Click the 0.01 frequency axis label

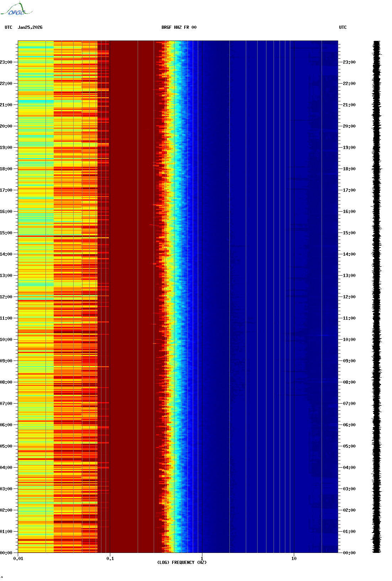tap(18, 559)
